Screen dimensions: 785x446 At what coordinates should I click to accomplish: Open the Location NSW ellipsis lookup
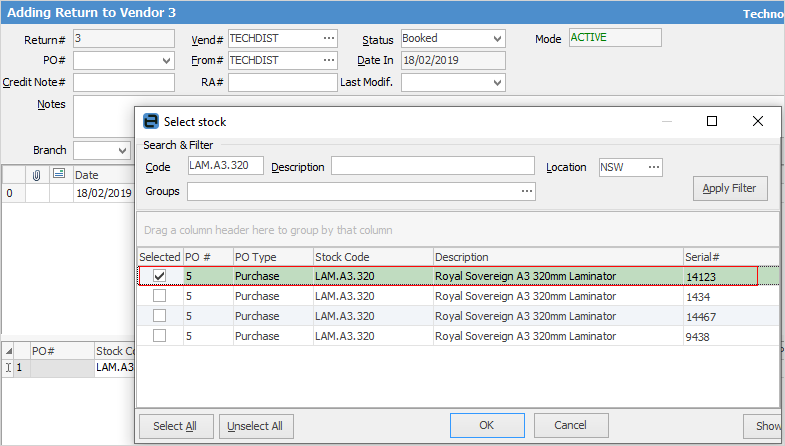coord(653,167)
